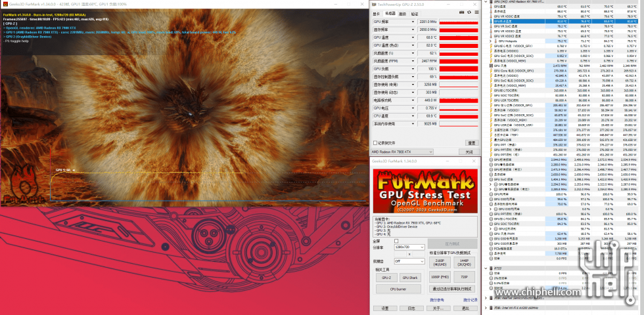Viewport: 644px width, 315px height.
Task: Click GPU 温度 red sensor graph bar
Action: click(459, 37)
